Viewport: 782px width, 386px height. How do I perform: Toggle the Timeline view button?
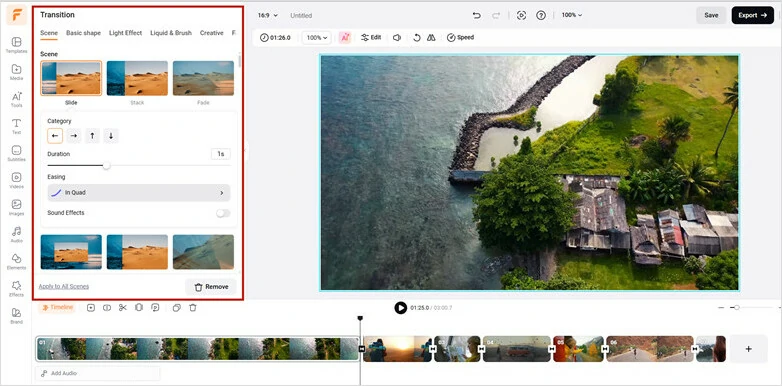(x=57, y=308)
